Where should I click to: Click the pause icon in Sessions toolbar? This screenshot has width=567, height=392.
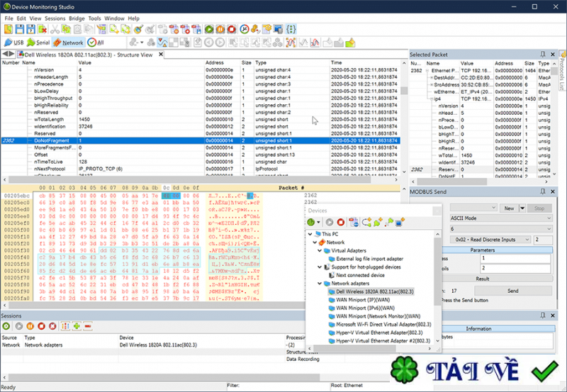coord(29,325)
